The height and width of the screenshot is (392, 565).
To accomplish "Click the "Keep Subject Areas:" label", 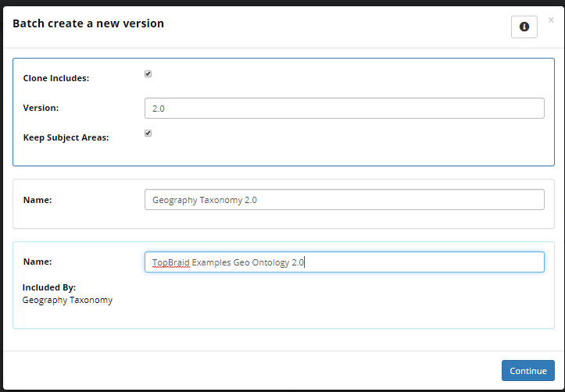I will (66, 138).
